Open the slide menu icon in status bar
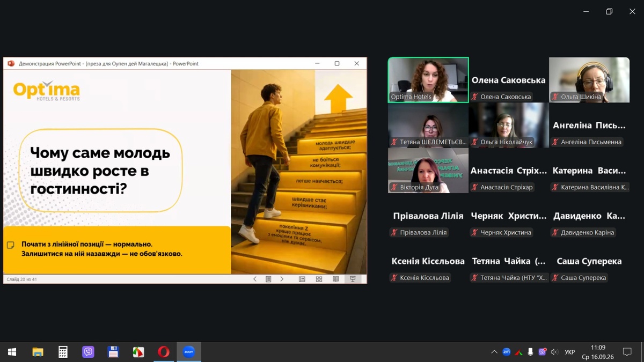The height and width of the screenshot is (362, 644). [268, 279]
